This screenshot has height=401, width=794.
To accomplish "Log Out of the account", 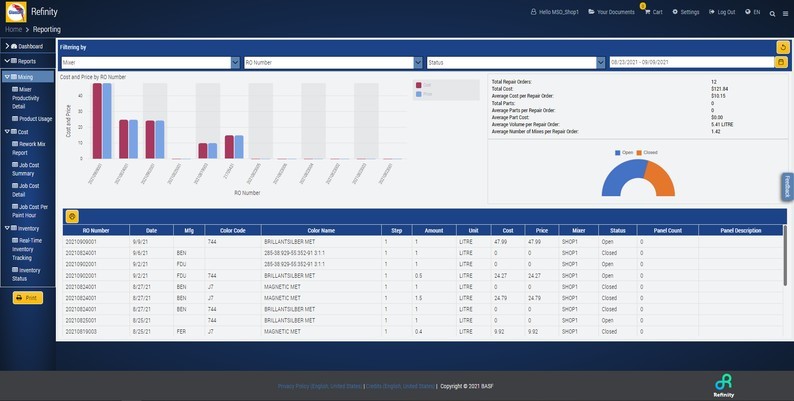I will point(722,12).
